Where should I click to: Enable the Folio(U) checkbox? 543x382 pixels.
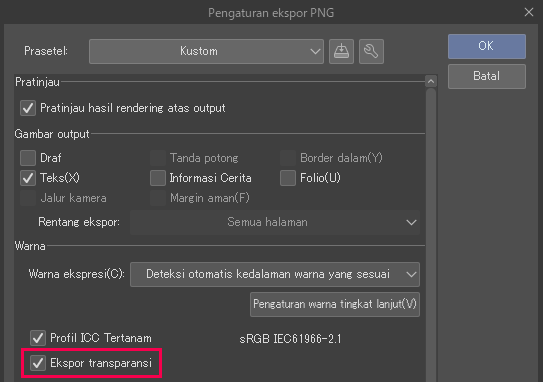point(288,178)
